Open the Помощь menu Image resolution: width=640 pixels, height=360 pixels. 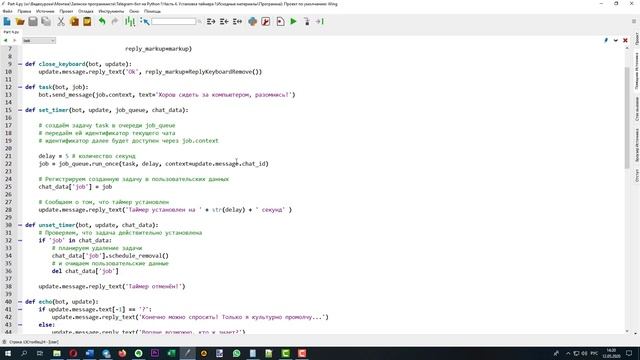[x=152, y=11]
